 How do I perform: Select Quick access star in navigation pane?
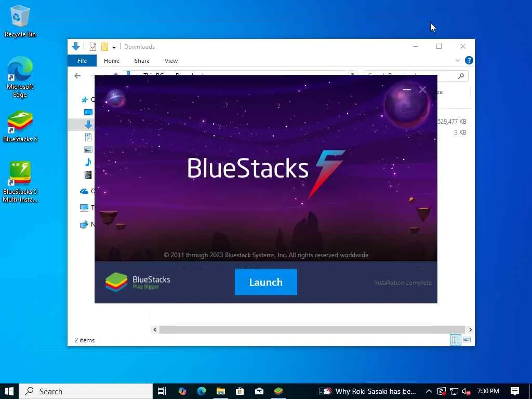click(x=85, y=99)
